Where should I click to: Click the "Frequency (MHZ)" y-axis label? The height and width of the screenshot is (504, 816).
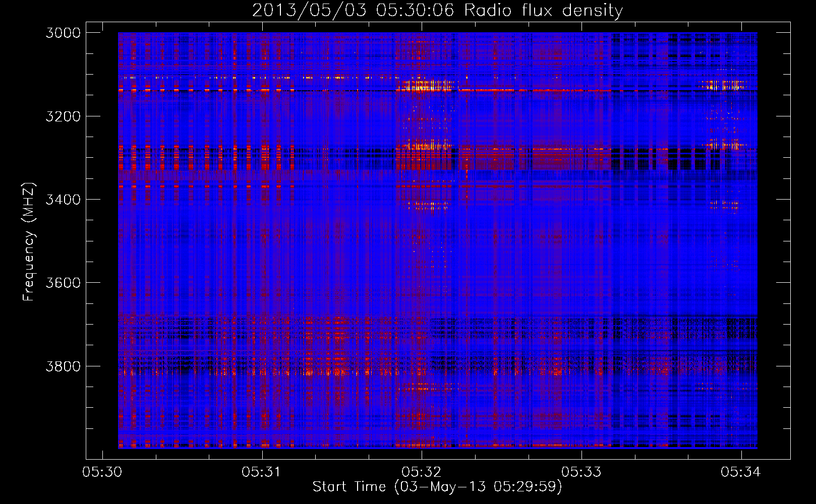click(28, 242)
